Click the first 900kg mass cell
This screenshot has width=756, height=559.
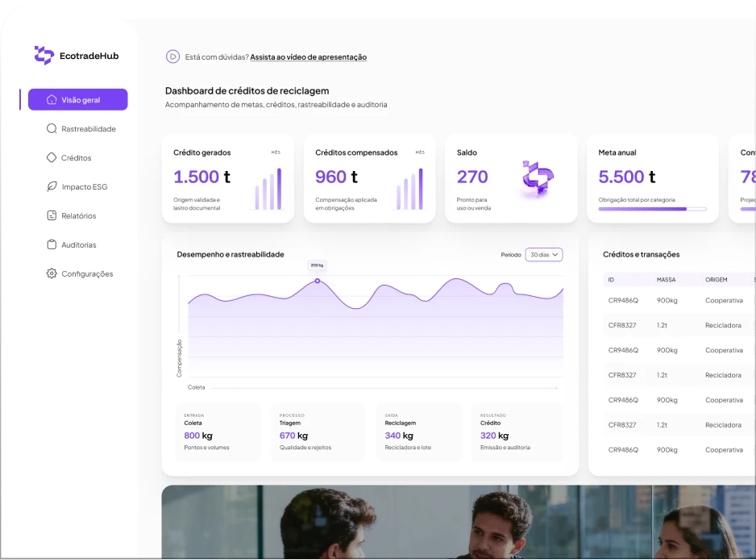coord(667,300)
